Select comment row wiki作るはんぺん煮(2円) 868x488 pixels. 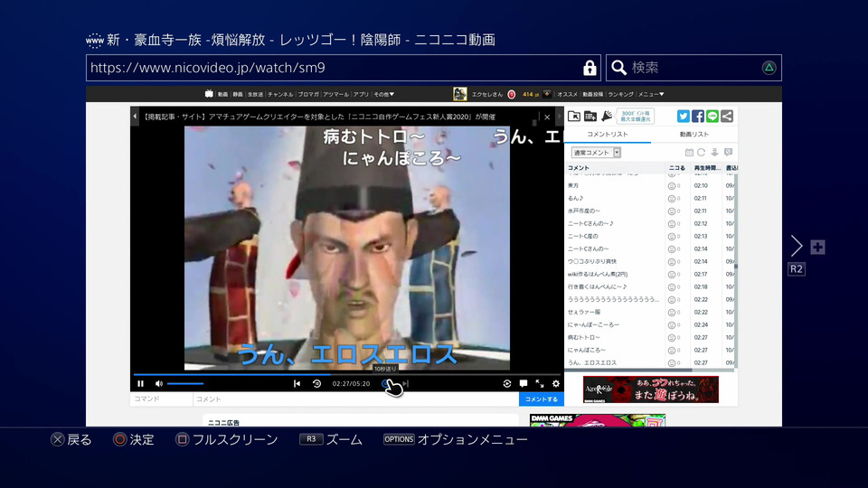tap(650, 274)
